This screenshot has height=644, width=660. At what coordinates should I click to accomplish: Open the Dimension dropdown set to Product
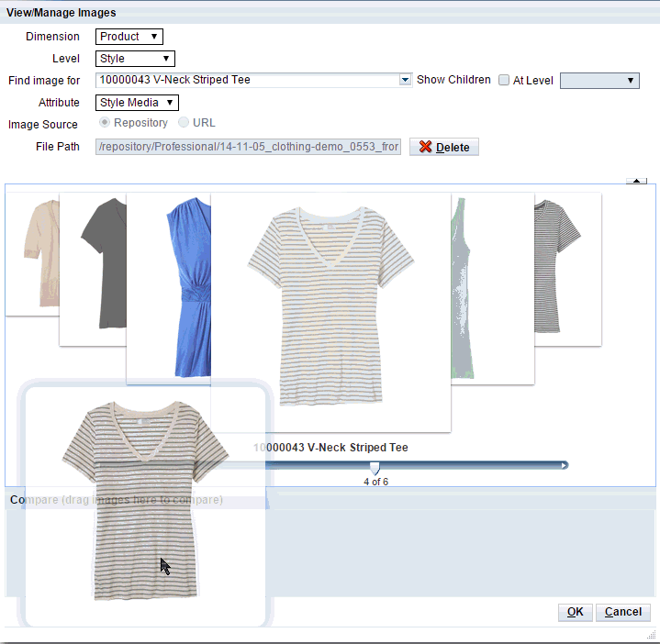coord(129,37)
